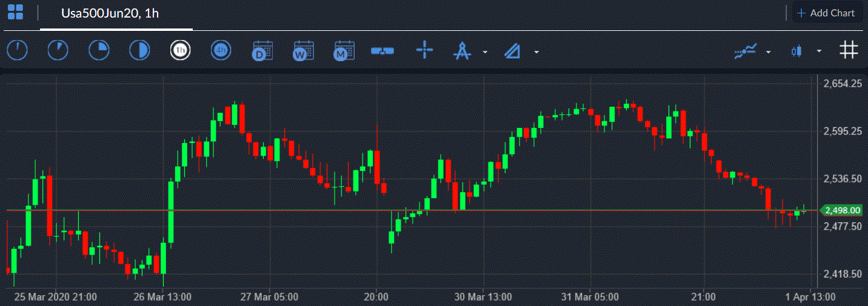Viewport: 868px width, 306px height.
Task: Select the 1-minute timeframe clock icon
Action: [x=18, y=51]
